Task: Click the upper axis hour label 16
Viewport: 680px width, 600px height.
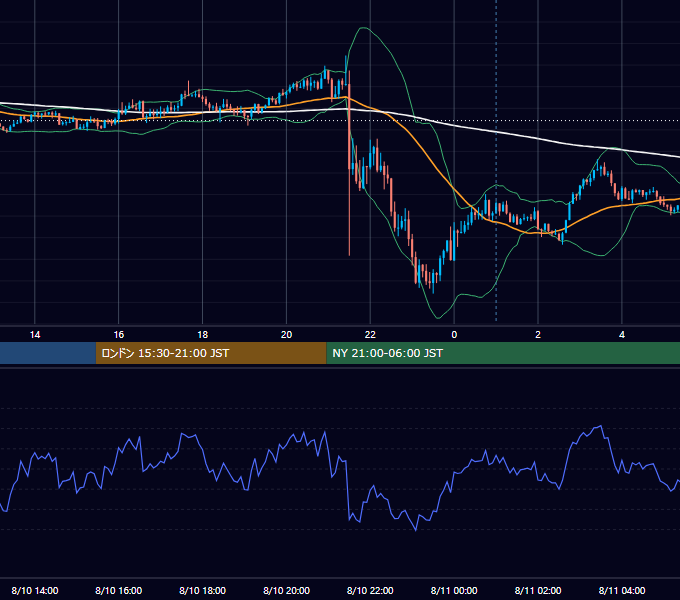Action: pos(118,335)
